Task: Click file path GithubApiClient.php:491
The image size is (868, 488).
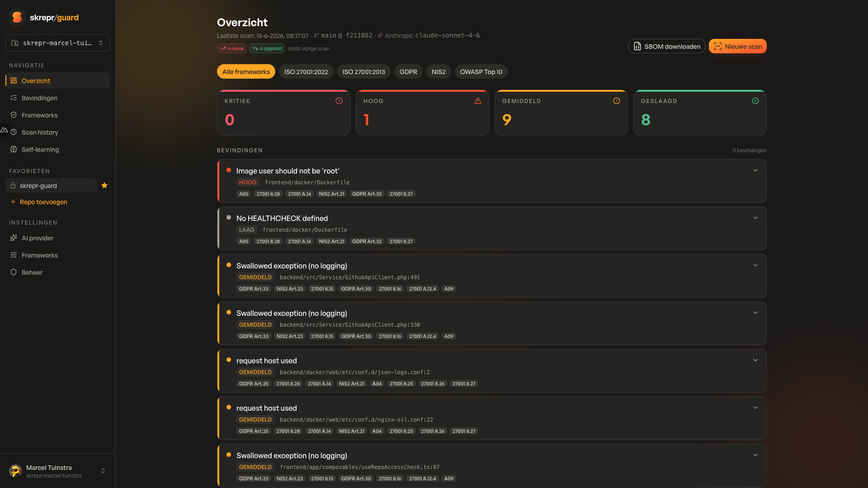Action: 349,277
